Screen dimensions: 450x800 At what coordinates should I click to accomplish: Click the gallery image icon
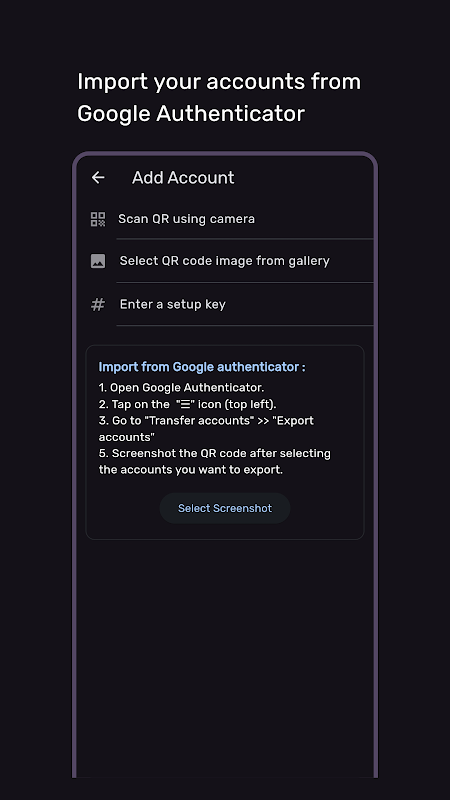click(98, 261)
